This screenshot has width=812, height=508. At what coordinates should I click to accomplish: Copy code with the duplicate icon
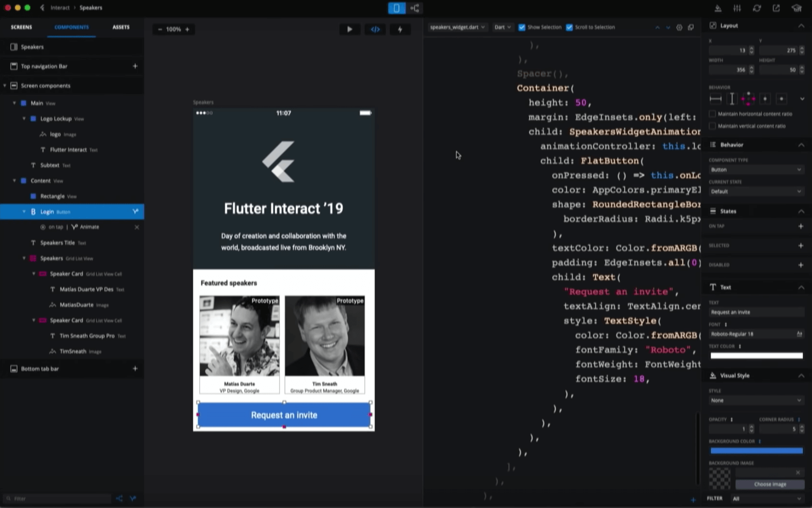click(x=691, y=27)
